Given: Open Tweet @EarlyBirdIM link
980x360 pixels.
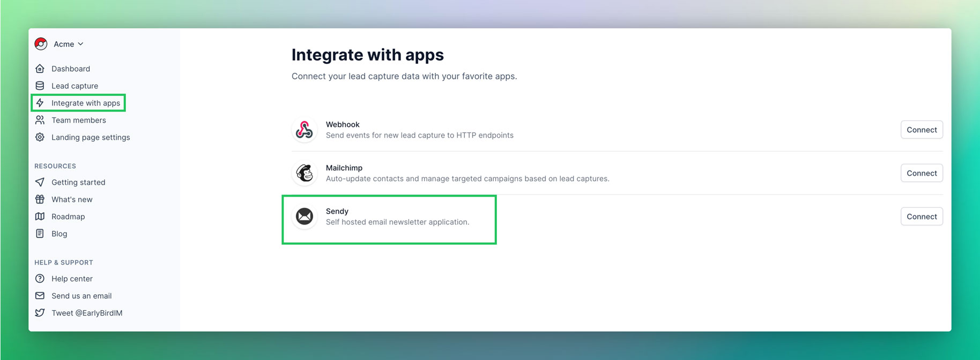Looking at the screenshot, I should (87, 313).
